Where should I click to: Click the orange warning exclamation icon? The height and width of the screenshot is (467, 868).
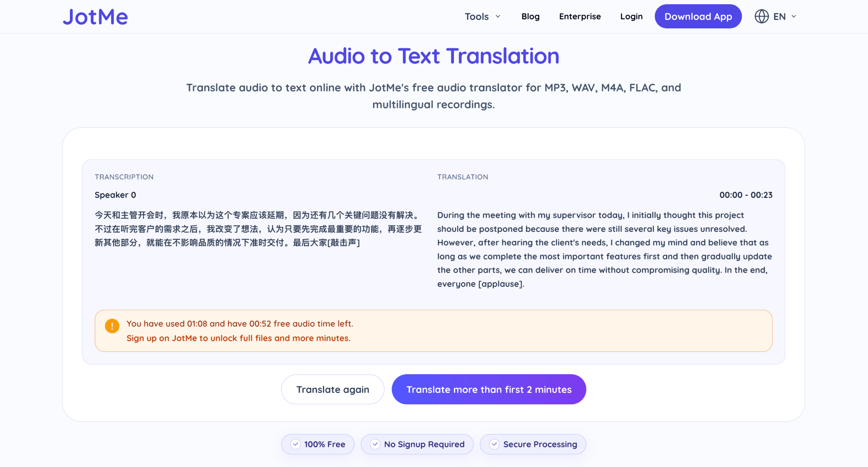112,326
